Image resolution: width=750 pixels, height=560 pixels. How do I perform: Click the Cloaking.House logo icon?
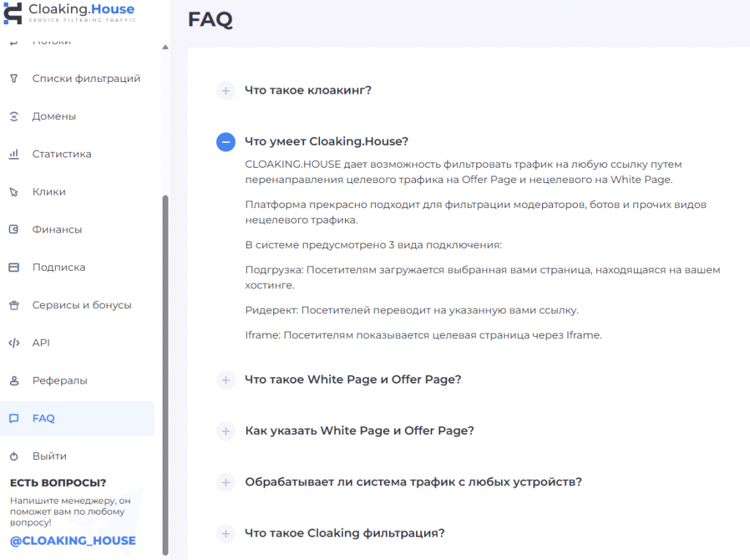point(13,13)
